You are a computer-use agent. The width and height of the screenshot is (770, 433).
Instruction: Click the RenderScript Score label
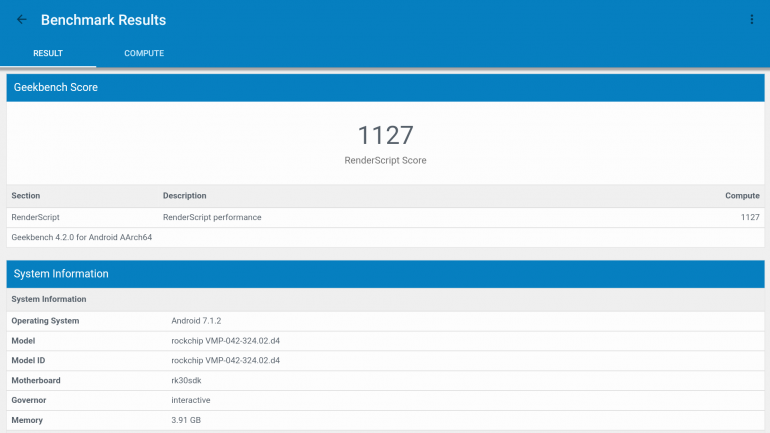tap(385, 160)
